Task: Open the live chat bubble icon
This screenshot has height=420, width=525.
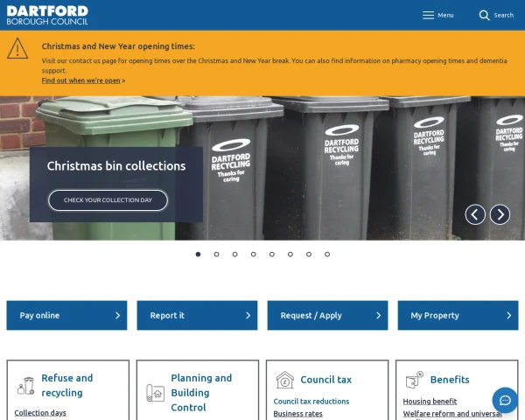Action: point(505,400)
